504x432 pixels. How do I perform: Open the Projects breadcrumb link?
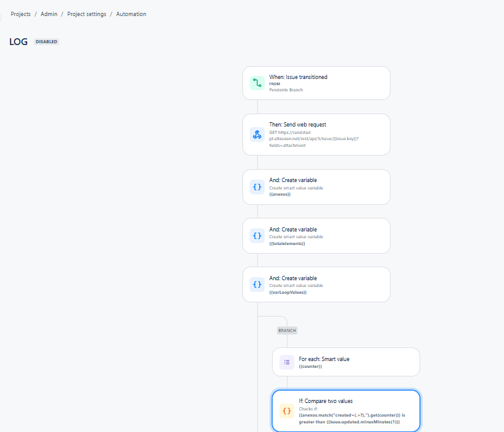tap(20, 14)
